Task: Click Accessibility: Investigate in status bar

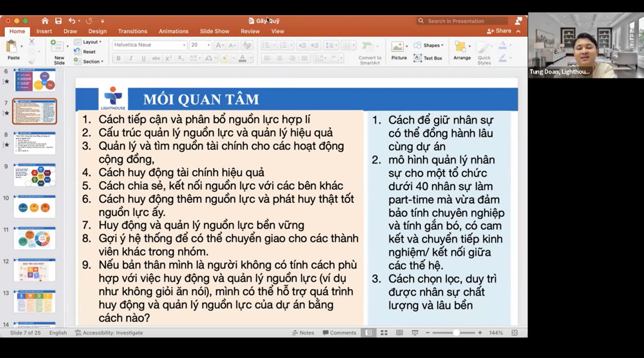Action: coord(109,333)
